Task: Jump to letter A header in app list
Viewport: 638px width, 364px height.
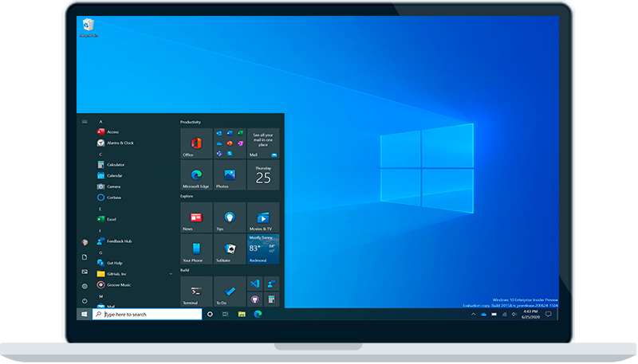Action: (x=101, y=122)
